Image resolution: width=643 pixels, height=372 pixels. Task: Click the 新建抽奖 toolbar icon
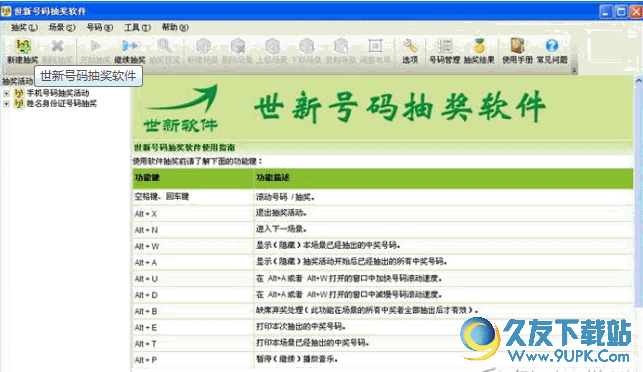click(x=23, y=46)
